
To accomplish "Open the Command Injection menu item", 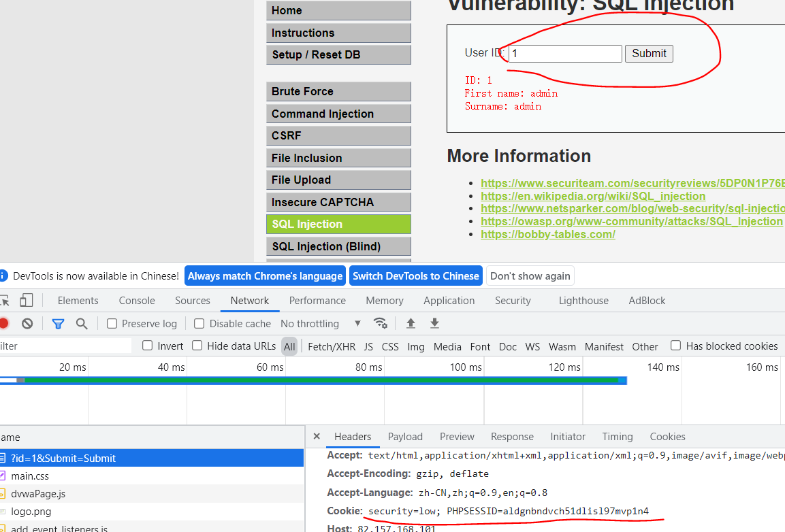I will [x=338, y=114].
